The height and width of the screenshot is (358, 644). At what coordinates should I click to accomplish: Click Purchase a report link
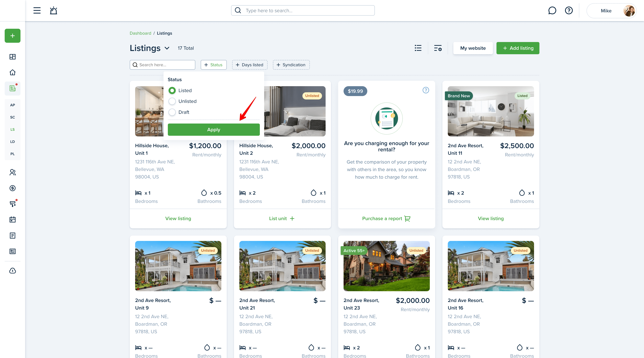click(386, 219)
